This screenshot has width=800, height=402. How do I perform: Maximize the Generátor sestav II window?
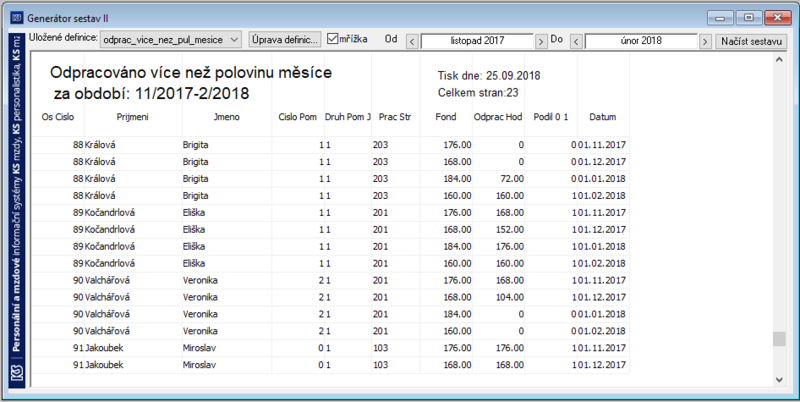pyautogui.click(x=748, y=18)
